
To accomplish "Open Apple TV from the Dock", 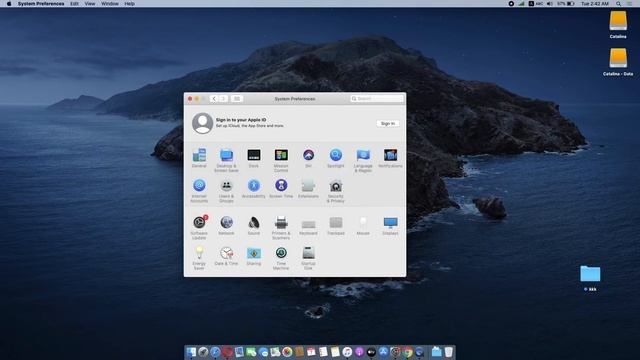I will [371, 352].
